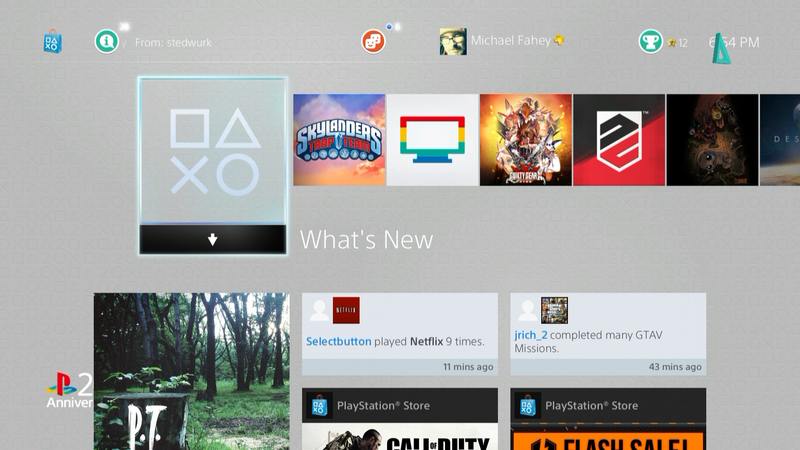The image size is (800, 450).
Task: Expand the What's New down arrow bar
Action: (213, 239)
